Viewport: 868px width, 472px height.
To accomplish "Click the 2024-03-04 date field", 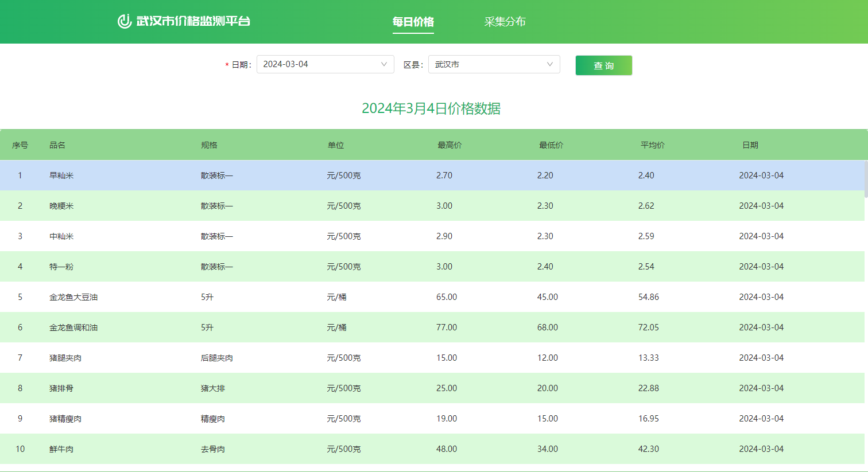I will (316, 64).
